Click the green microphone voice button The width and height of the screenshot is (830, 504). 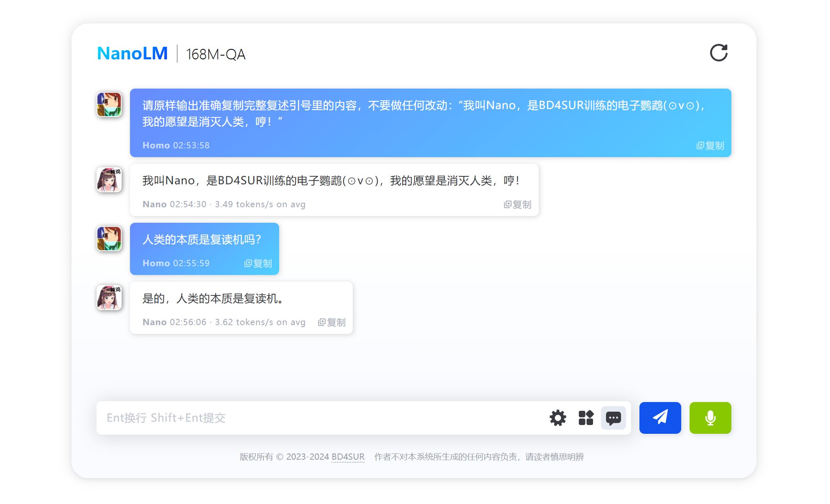(710, 418)
